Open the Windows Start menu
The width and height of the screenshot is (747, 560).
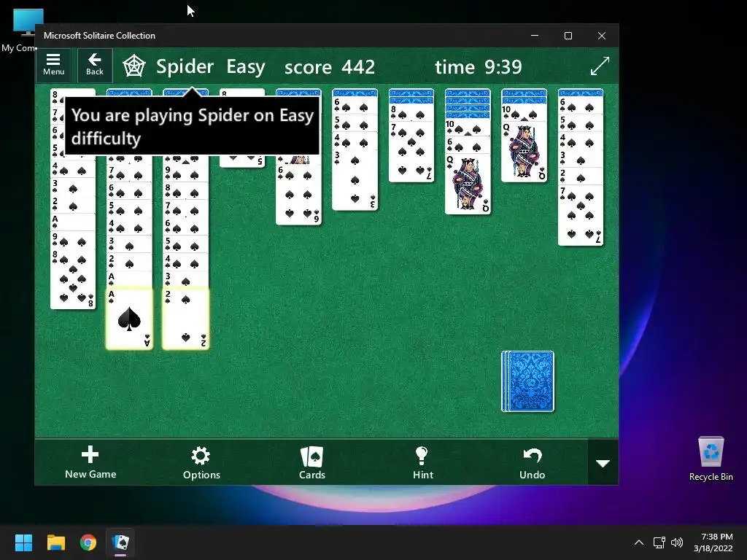23,542
